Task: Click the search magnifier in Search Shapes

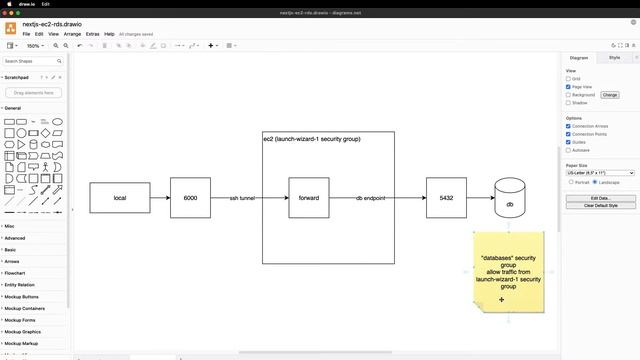Action: 59,61
